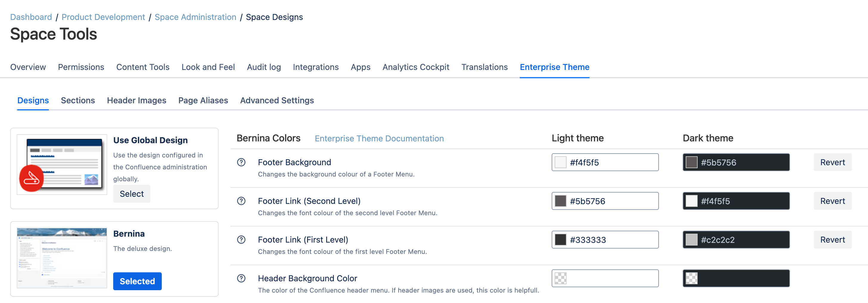This screenshot has width=868, height=303.
Task: Open the Advanced Settings sub-tab
Action: coord(277,100)
